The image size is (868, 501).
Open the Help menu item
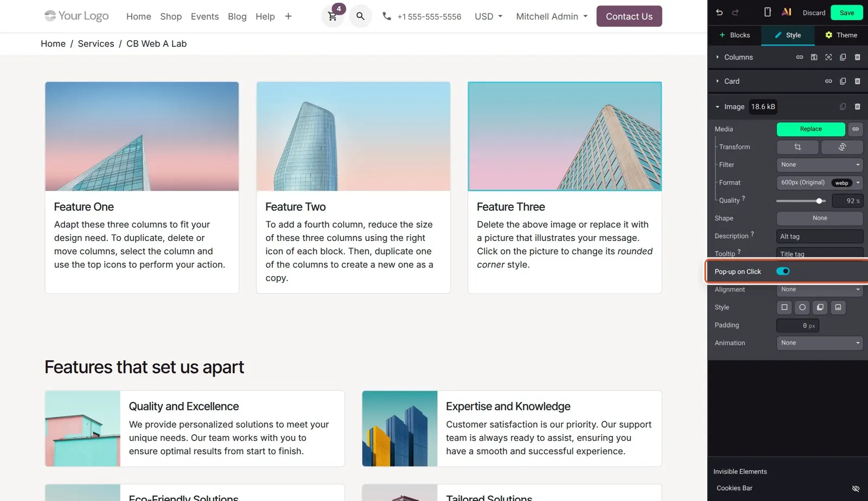coord(265,16)
